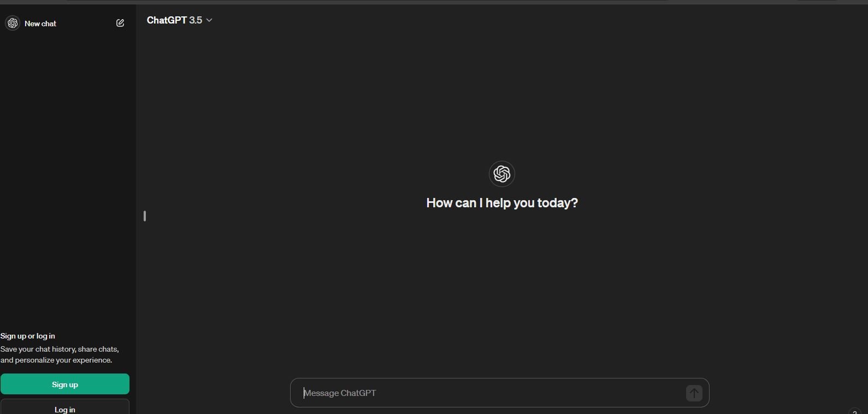Click the 'Sign up or log in' heading text

(28, 336)
